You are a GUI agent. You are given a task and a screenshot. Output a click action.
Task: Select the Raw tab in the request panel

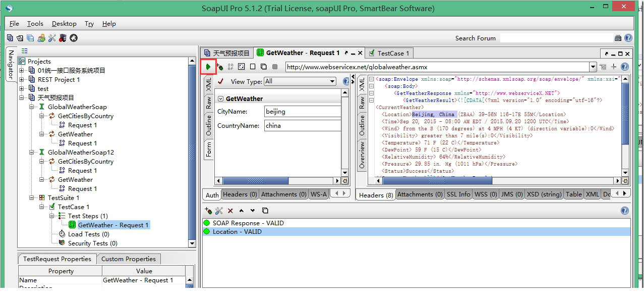pyautogui.click(x=209, y=104)
